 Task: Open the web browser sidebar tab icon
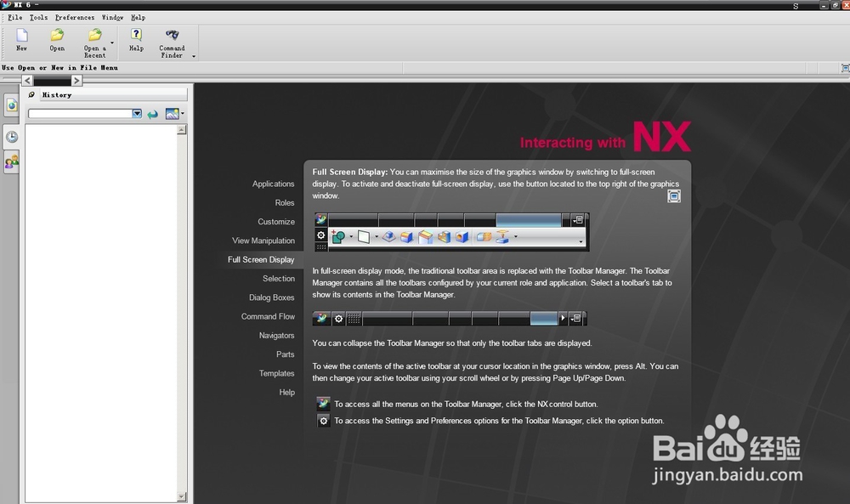(11, 105)
